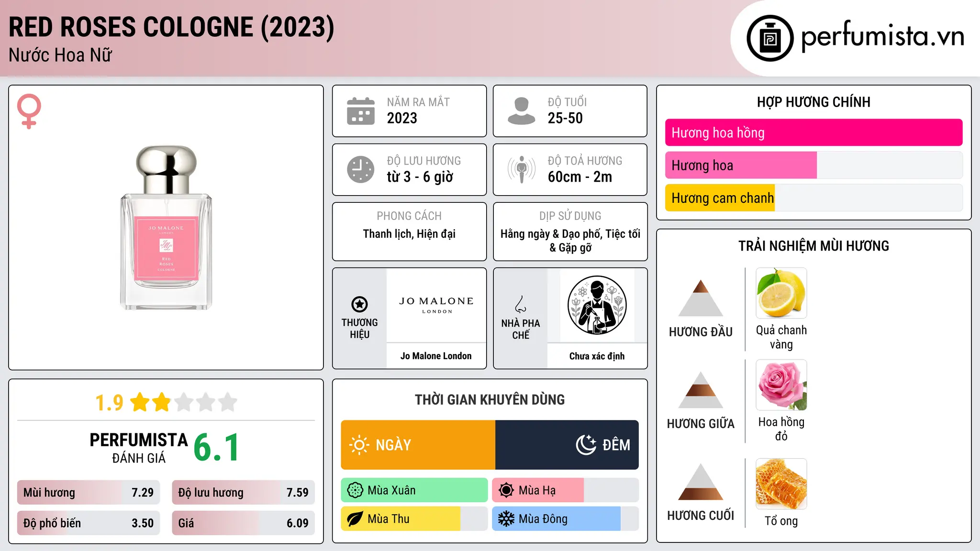Click the flower icon for Mùa Xuân

pyautogui.click(x=355, y=490)
